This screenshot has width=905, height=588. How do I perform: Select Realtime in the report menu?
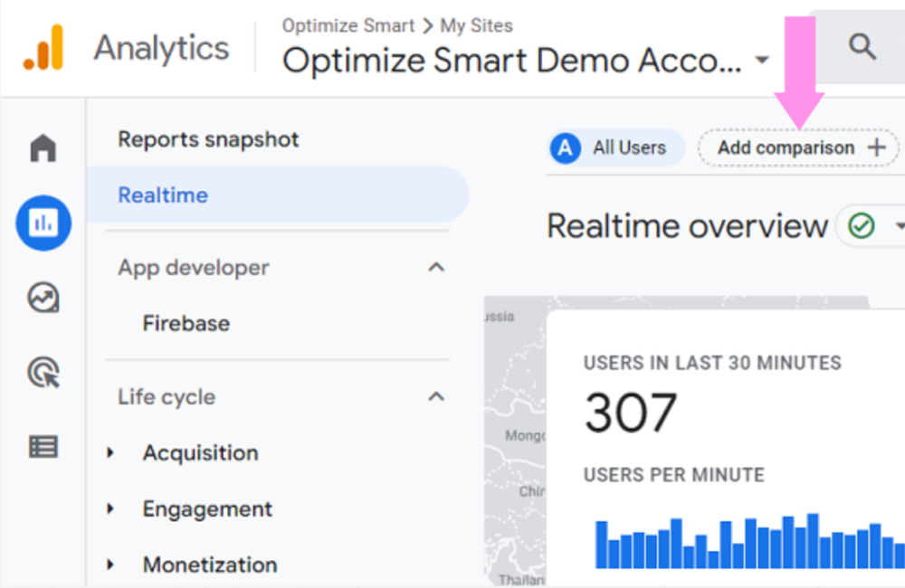(163, 195)
